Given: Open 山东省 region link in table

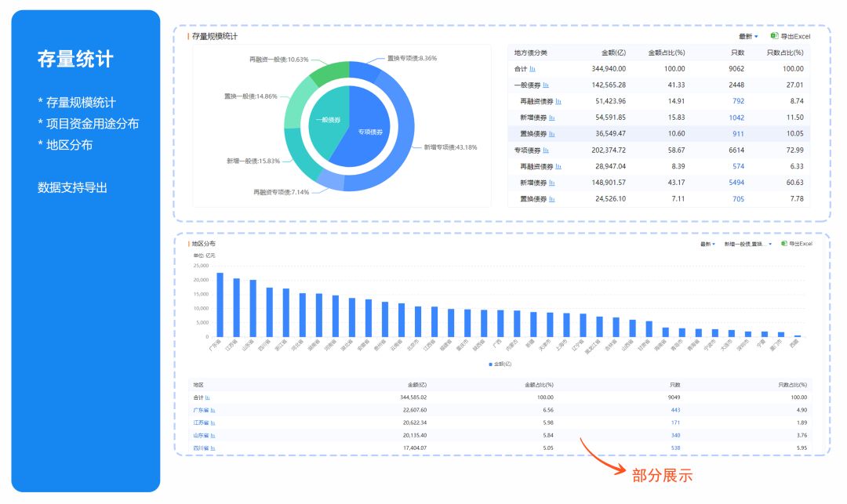Looking at the screenshot, I should pos(201,436).
